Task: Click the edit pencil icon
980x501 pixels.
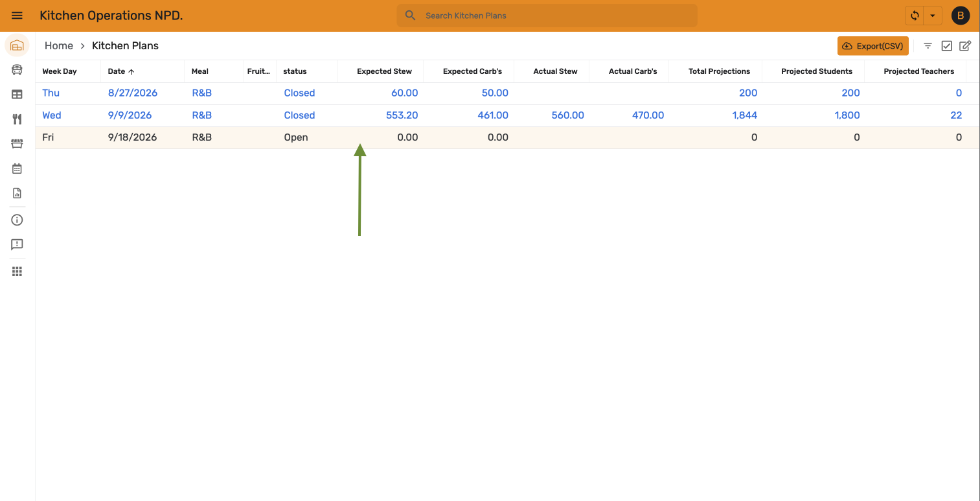Action: [965, 46]
